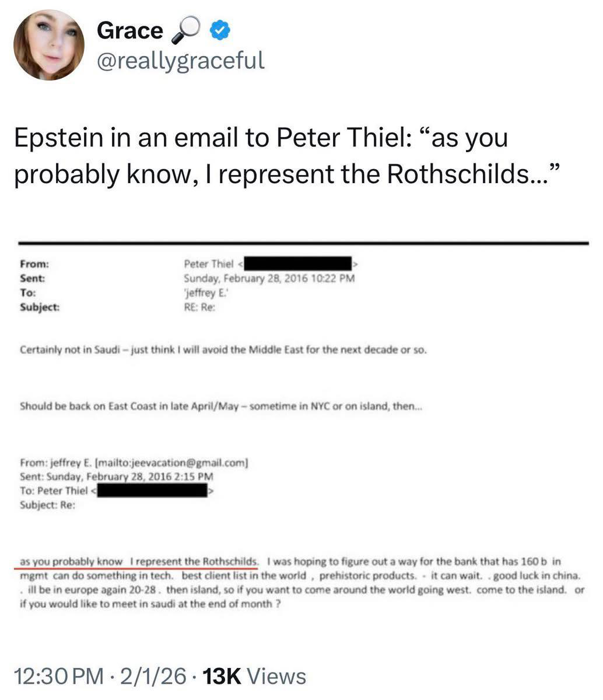Click the red-underlined Rothschilds sentence
The image size is (603, 700).
point(138,562)
